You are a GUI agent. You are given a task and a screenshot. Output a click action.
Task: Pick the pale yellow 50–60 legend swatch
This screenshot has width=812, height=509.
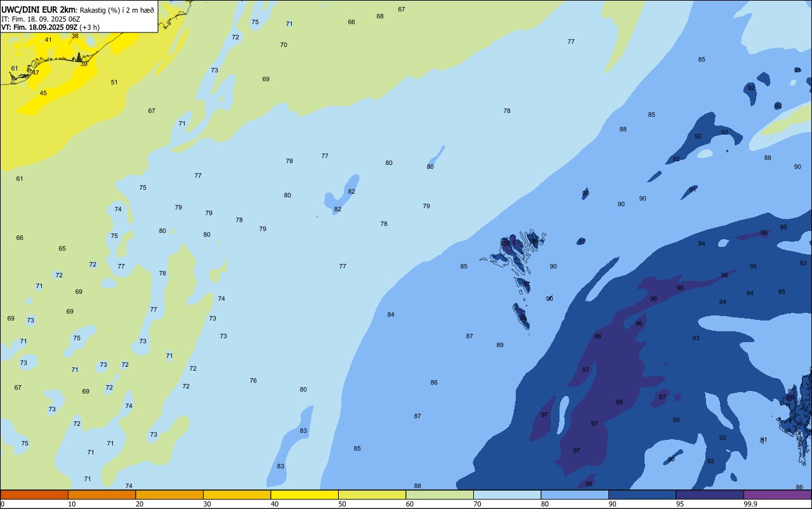click(x=372, y=494)
